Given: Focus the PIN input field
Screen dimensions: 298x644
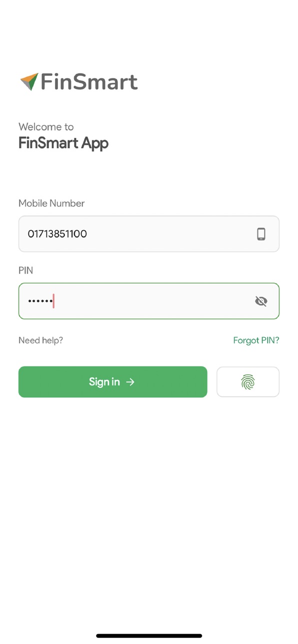Looking at the screenshot, I should [x=149, y=301].
